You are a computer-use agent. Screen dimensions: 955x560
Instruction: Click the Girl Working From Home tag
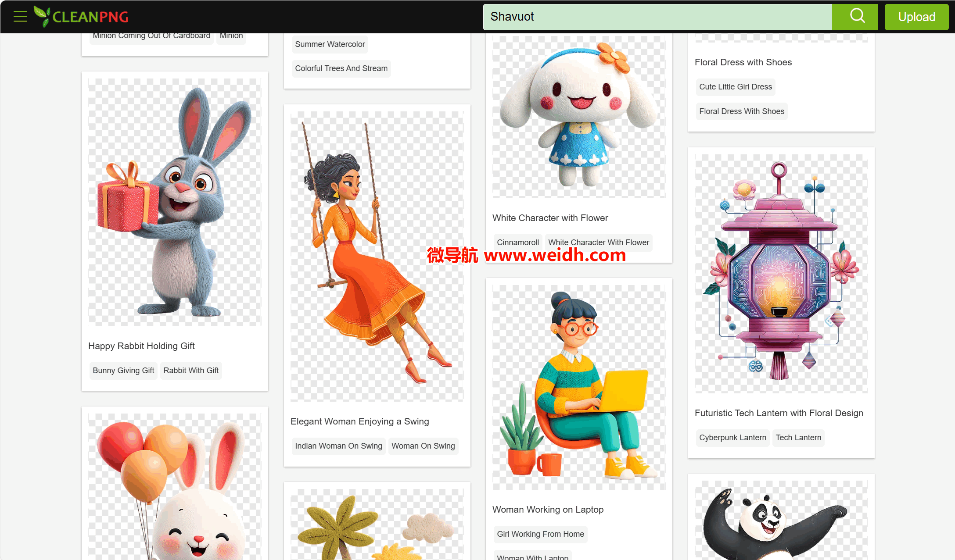click(x=540, y=534)
